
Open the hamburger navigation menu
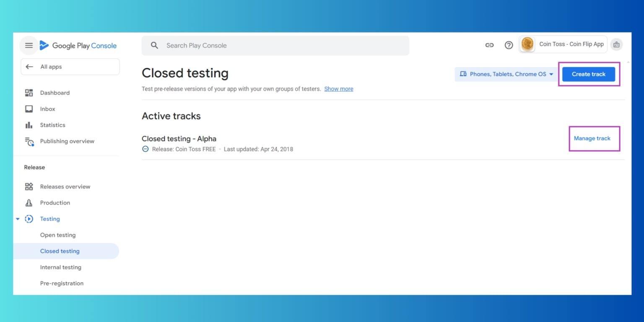29,45
